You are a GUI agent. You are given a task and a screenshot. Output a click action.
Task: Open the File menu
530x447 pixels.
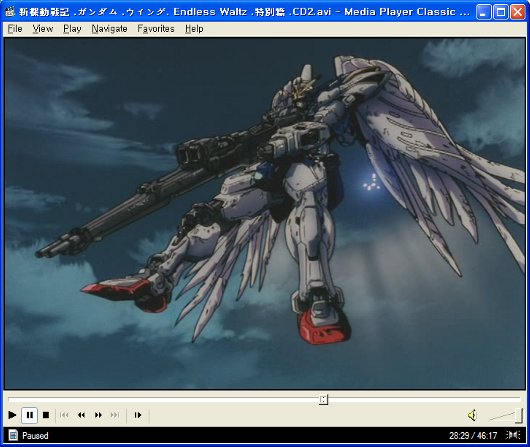[x=15, y=29]
